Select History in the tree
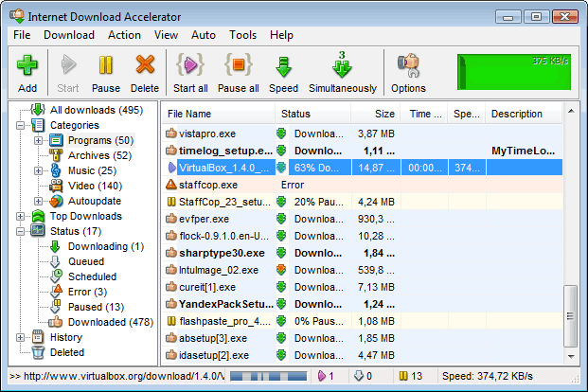 point(66,337)
